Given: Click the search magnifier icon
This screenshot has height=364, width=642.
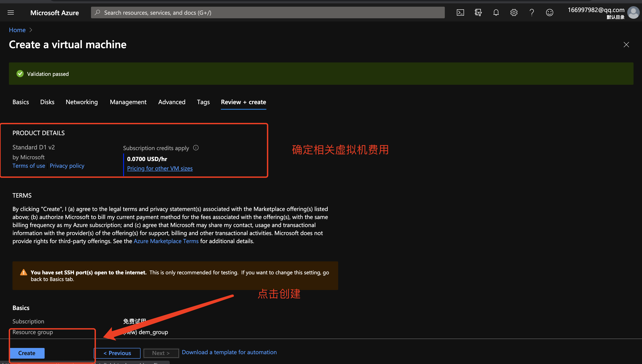Looking at the screenshot, I should click(97, 12).
